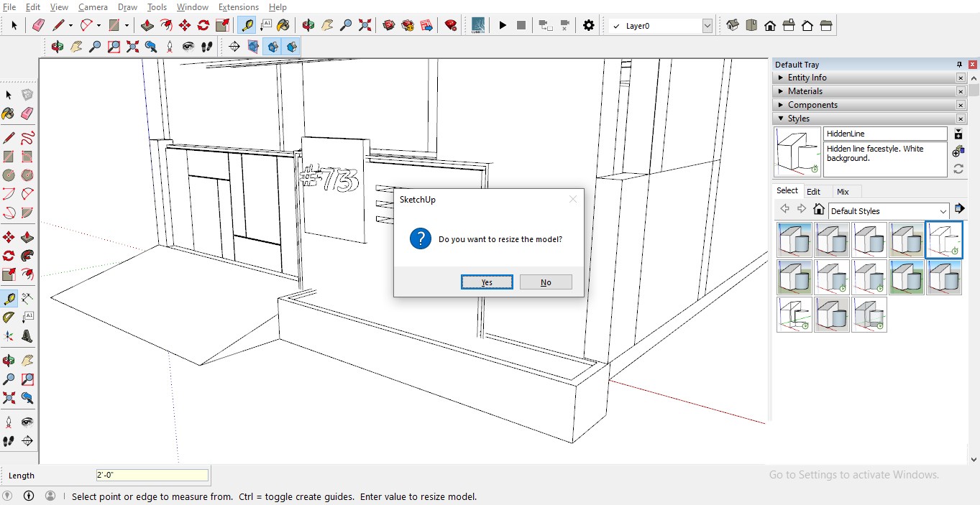This screenshot has width=980, height=505.
Task: Click Yes to resize the model
Action: pos(487,282)
